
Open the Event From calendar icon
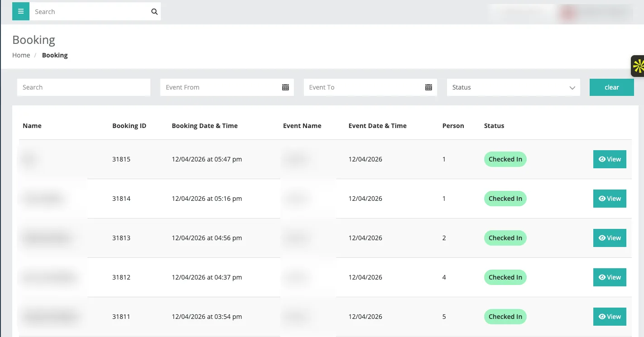[x=285, y=87]
